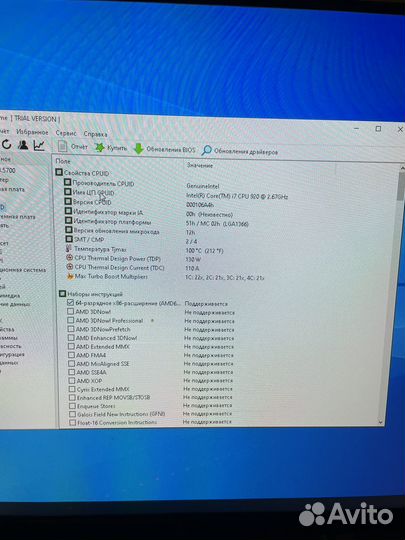Image resolution: width=405 pixels, height=540 pixels.
Task: Select the Наборы инструкций group icon
Action: coord(62,293)
